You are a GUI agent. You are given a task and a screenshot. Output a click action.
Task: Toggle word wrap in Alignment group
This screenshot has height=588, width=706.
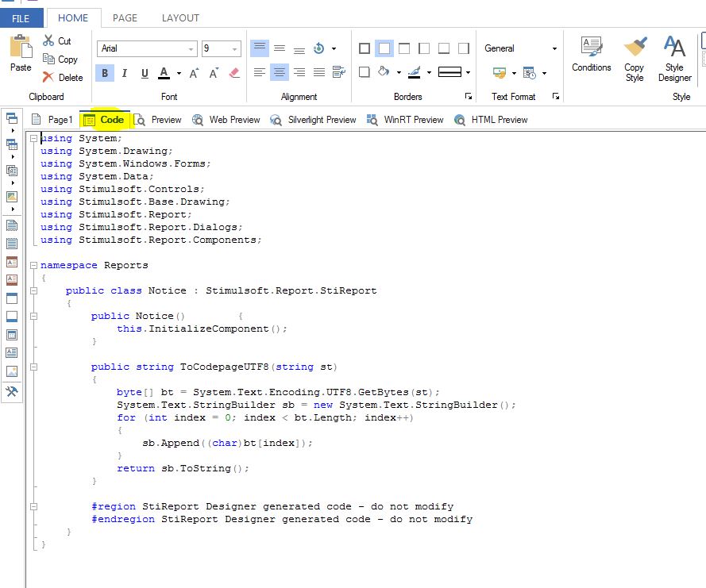point(338,72)
